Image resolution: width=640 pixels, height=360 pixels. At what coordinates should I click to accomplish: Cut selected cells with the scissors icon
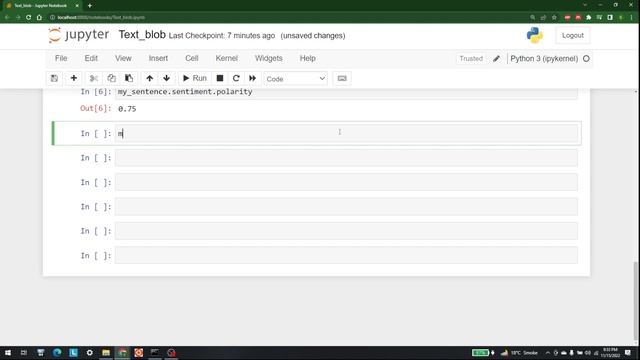[x=93, y=78]
